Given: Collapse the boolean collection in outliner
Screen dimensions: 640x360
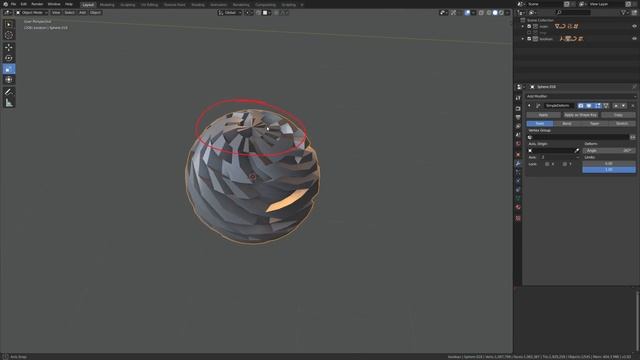Looking at the screenshot, I should tap(523, 39).
